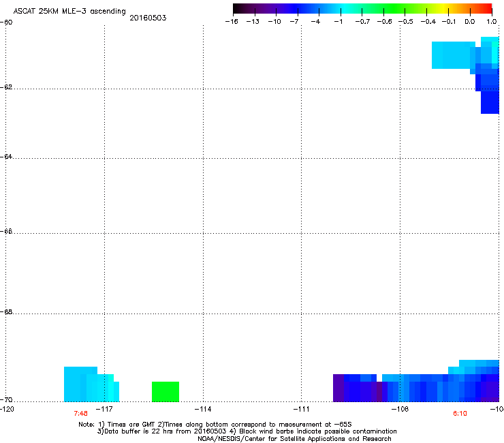This screenshot has height=443, width=504.
Task: Click the color scale bar at the top
Action: [362, 9]
